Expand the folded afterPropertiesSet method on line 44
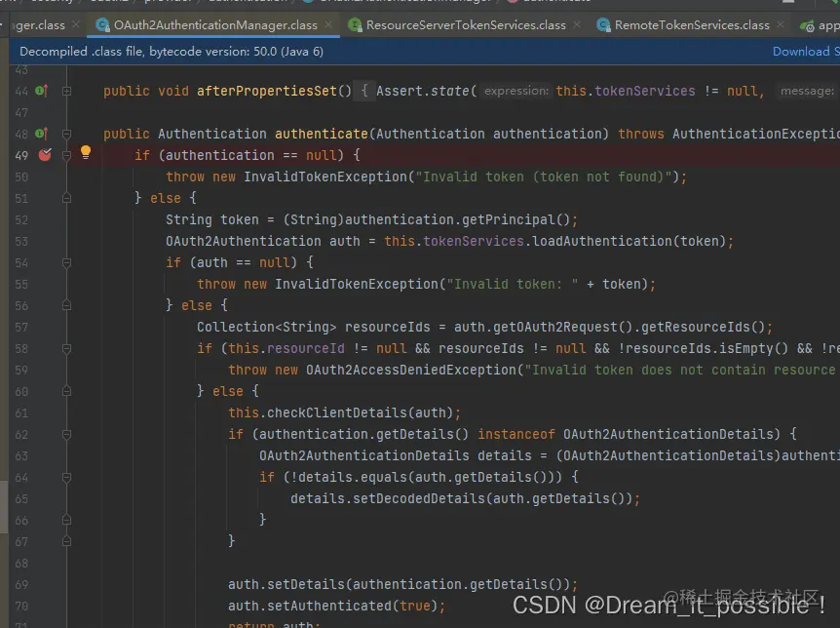Screen dimensions: 840x628 pos(67,91)
